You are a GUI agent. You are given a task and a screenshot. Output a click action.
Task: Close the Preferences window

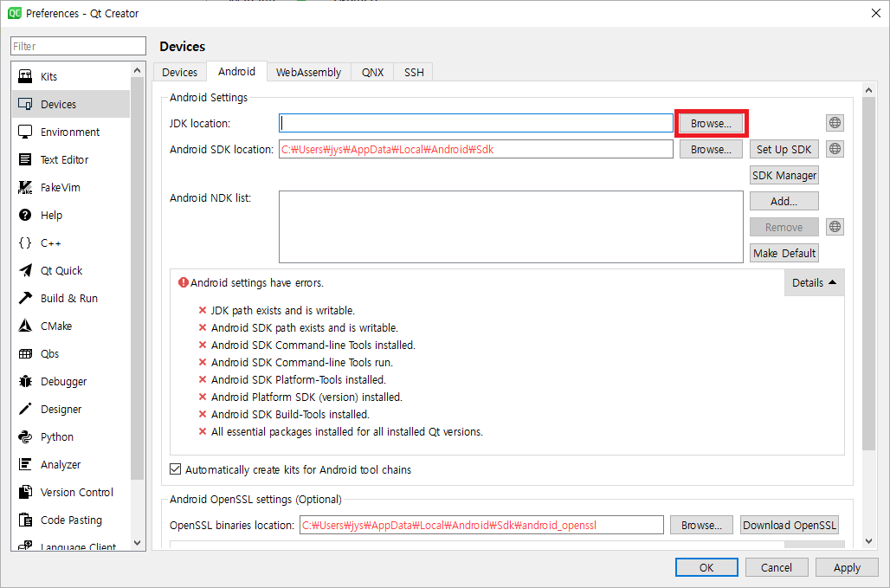(876, 13)
